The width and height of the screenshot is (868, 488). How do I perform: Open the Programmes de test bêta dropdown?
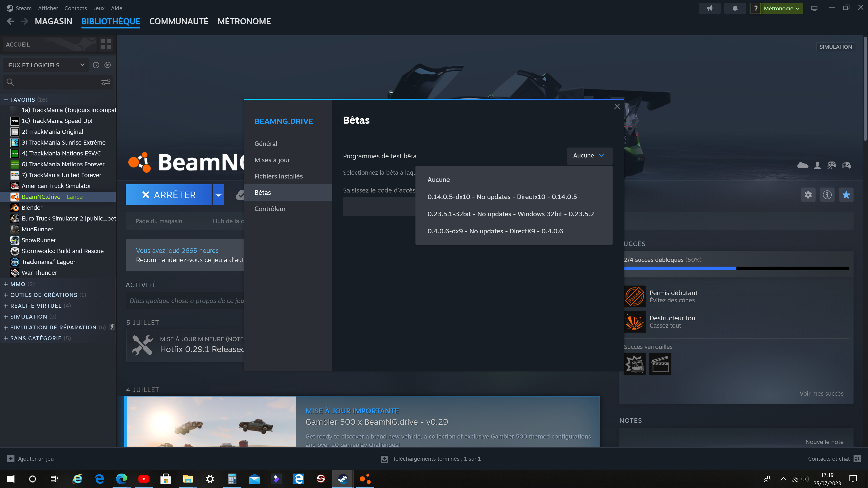(589, 156)
